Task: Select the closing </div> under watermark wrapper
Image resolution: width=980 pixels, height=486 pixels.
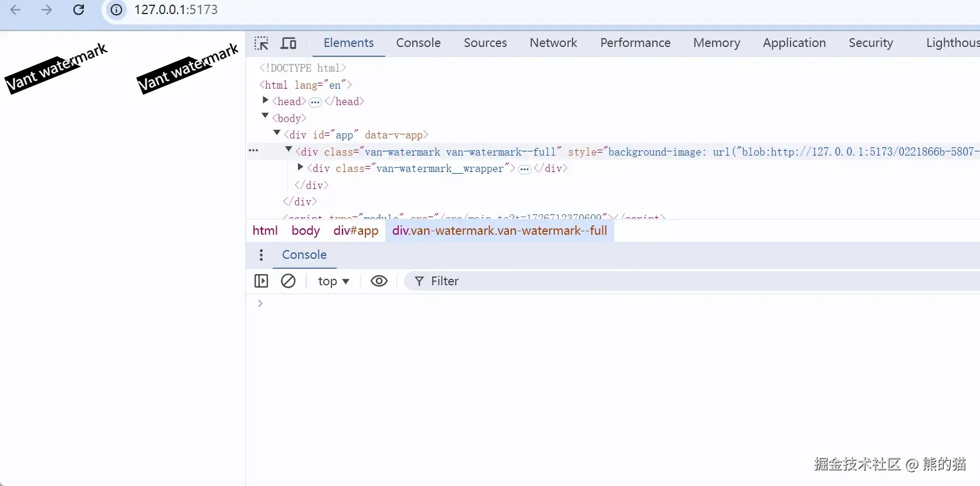Action: tap(311, 185)
